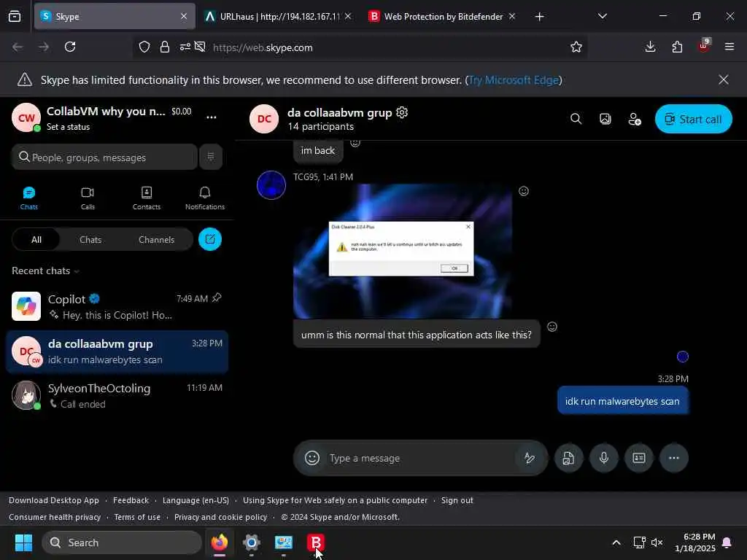The width and height of the screenshot is (747, 560).
Task: Switch to Web Protection by Bitdefender tab
Action: coord(442,16)
